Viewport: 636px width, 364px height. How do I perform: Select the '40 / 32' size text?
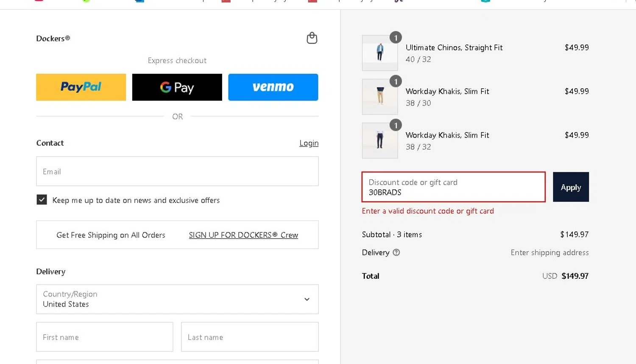pyautogui.click(x=418, y=59)
